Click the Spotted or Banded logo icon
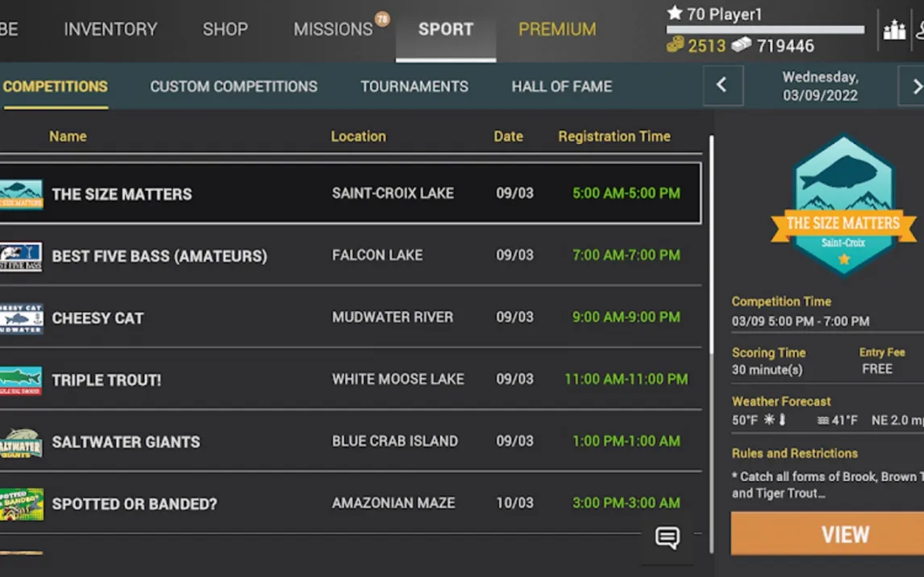The image size is (924, 577). click(21, 504)
